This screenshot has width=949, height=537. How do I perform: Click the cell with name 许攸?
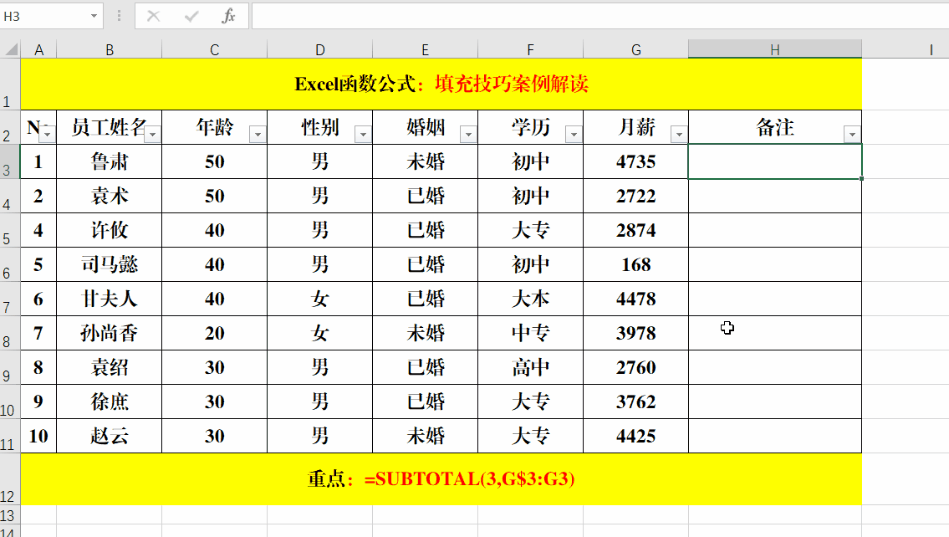[x=110, y=230]
